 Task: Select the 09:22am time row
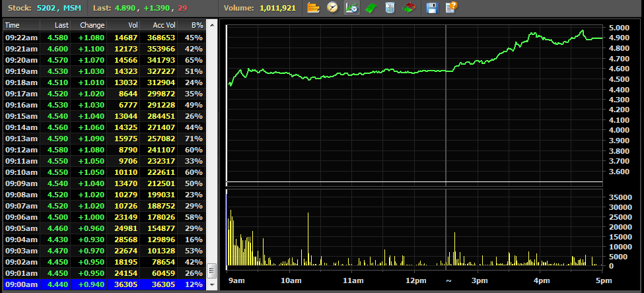point(104,38)
